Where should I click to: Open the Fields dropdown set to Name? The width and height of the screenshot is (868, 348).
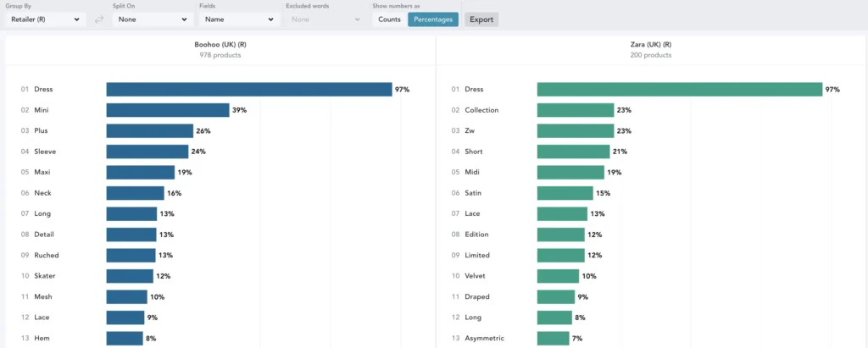point(239,19)
